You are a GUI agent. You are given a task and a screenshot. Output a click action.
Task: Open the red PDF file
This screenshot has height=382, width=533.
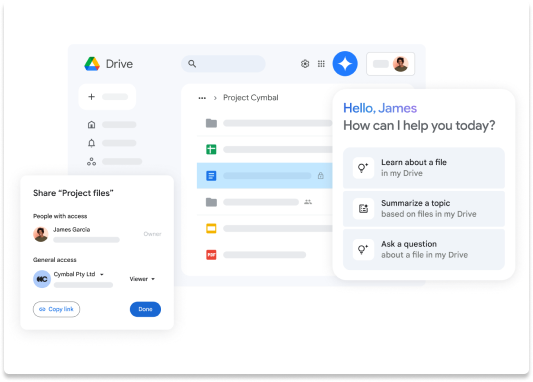pyautogui.click(x=211, y=255)
